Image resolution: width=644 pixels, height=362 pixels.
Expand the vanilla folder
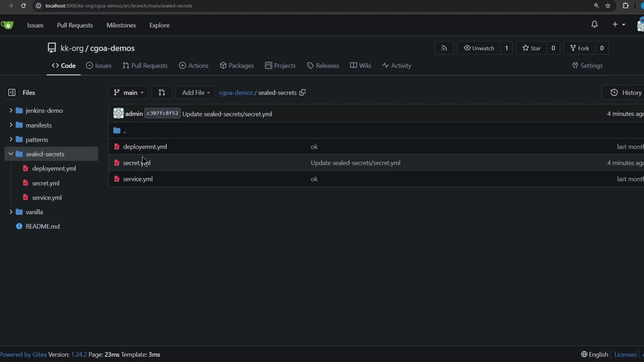[x=11, y=212]
